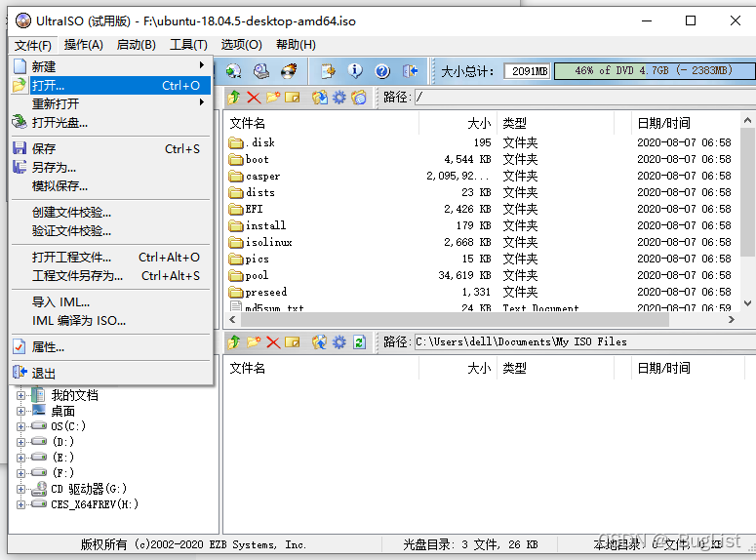Select 打开工程文件... menu entry
The image size is (756, 560).
coord(111,258)
